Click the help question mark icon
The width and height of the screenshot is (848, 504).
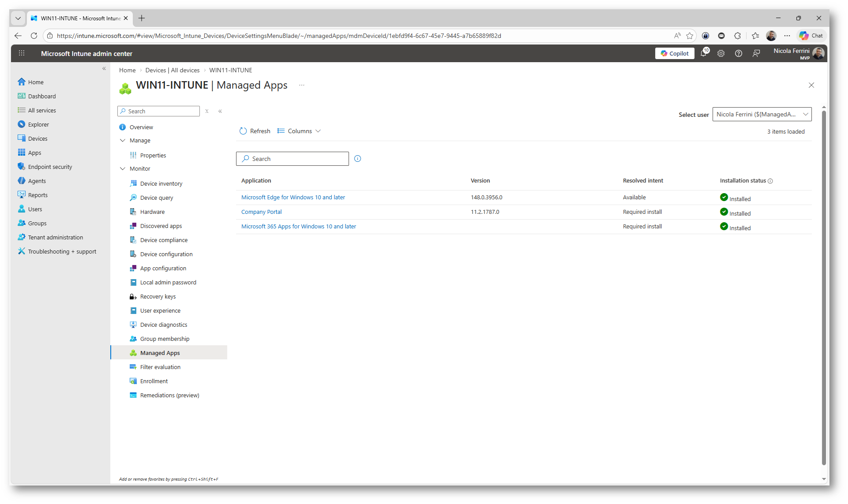739,53
